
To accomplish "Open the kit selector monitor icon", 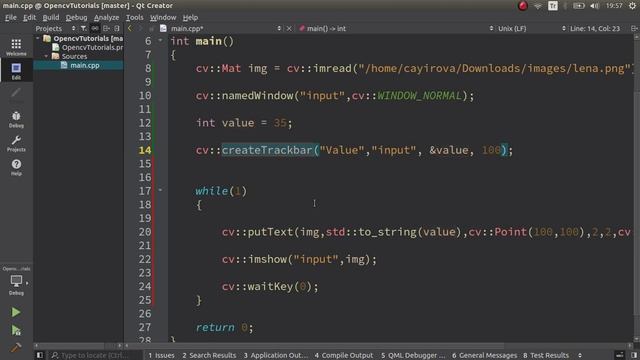I will click(x=16, y=281).
